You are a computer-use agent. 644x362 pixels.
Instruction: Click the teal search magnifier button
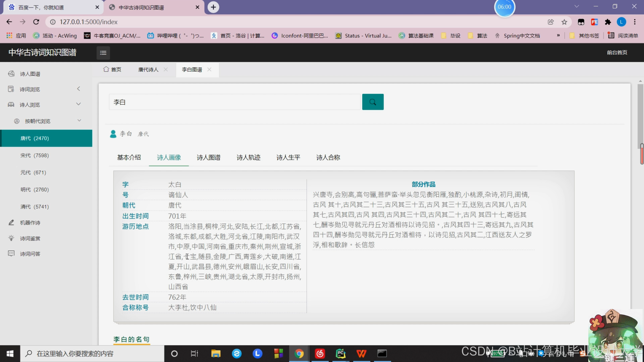[x=372, y=102]
